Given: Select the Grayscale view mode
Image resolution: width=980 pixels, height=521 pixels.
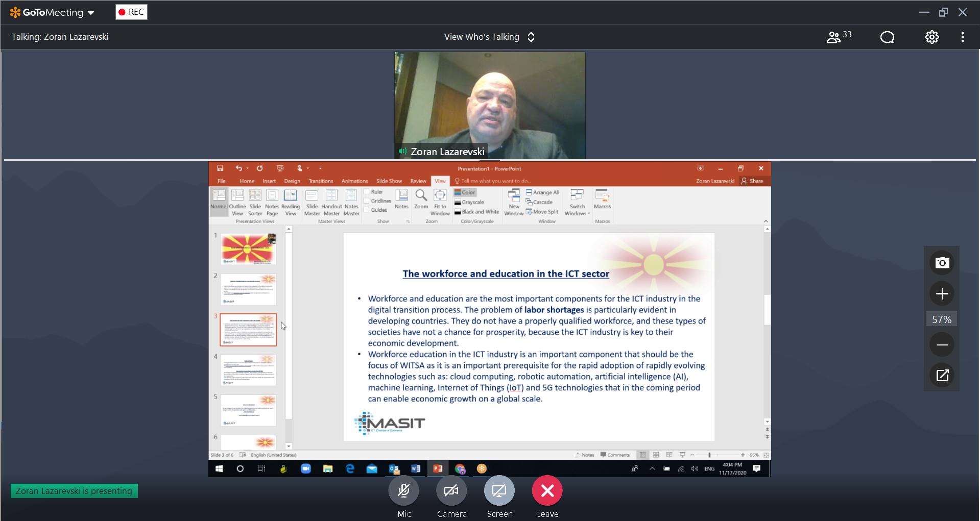Looking at the screenshot, I should click(469, 202).
